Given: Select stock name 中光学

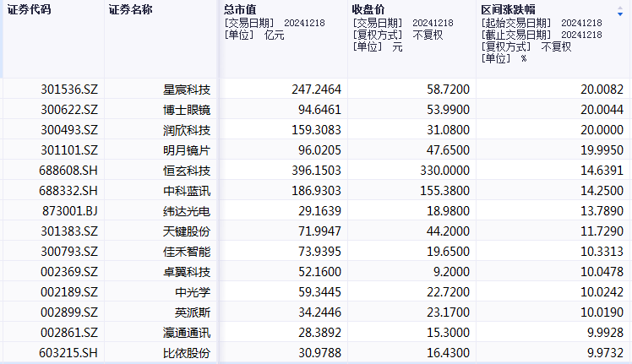Looking at the screenshot, I should tap(193, 292).
